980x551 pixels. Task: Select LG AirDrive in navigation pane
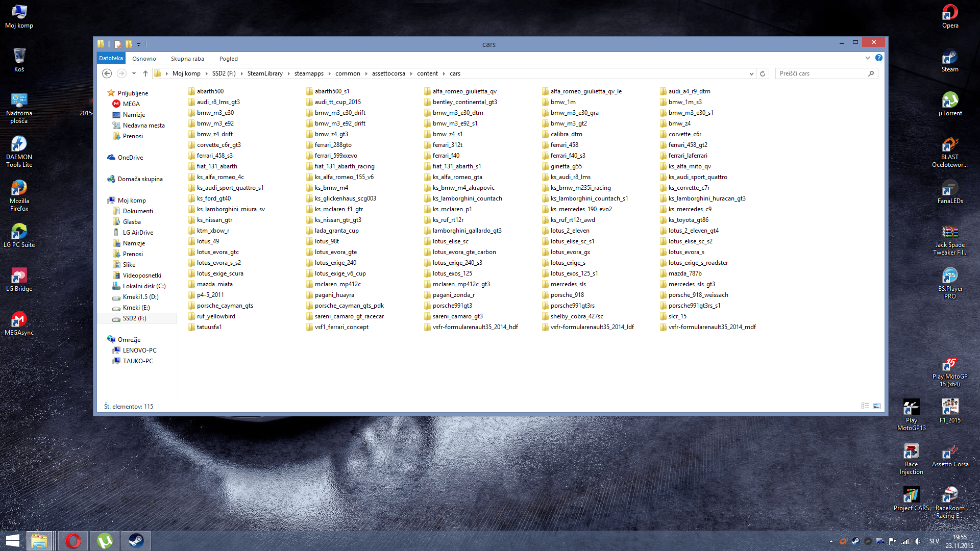point(137,232)
